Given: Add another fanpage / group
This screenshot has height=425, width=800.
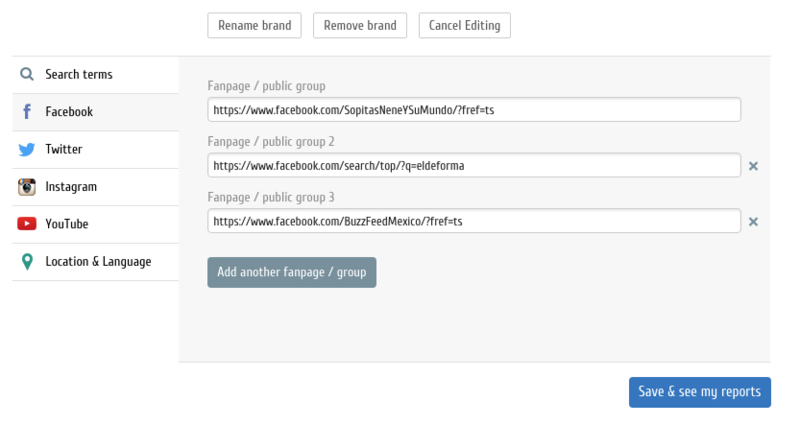Looking at the screenshot, I should coord(291,272).
